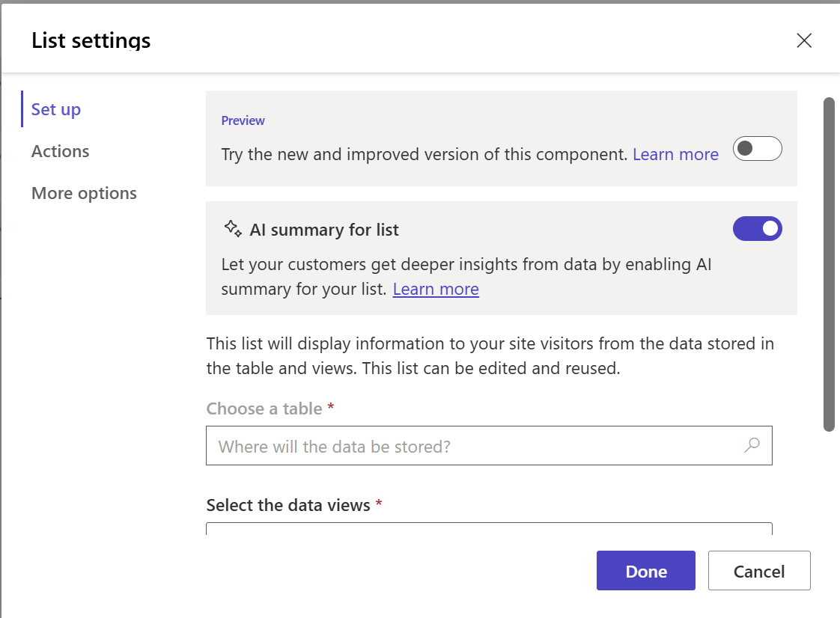840x618 pixels.
Task: Open the More options tab
Action: coord(84,193)
